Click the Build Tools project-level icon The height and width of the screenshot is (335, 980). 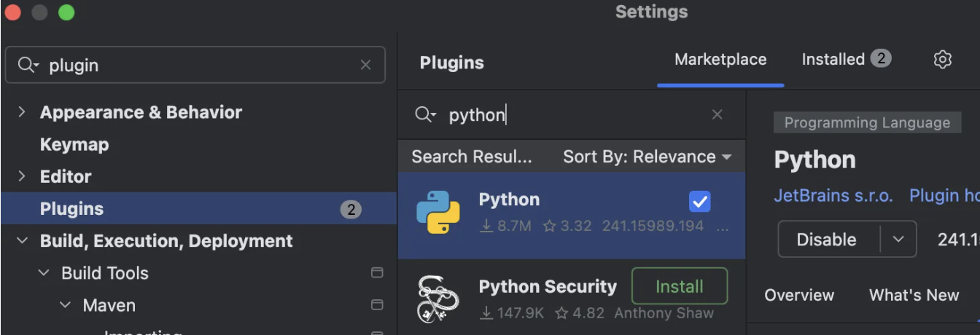(377, 273)
